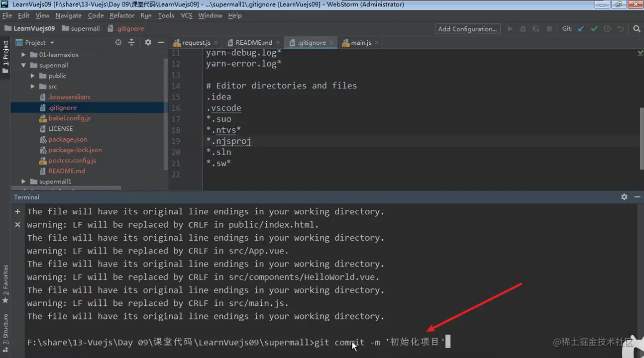
Task: Click the inspection checkmark icon in editor corner
Action: pos(640,53)
